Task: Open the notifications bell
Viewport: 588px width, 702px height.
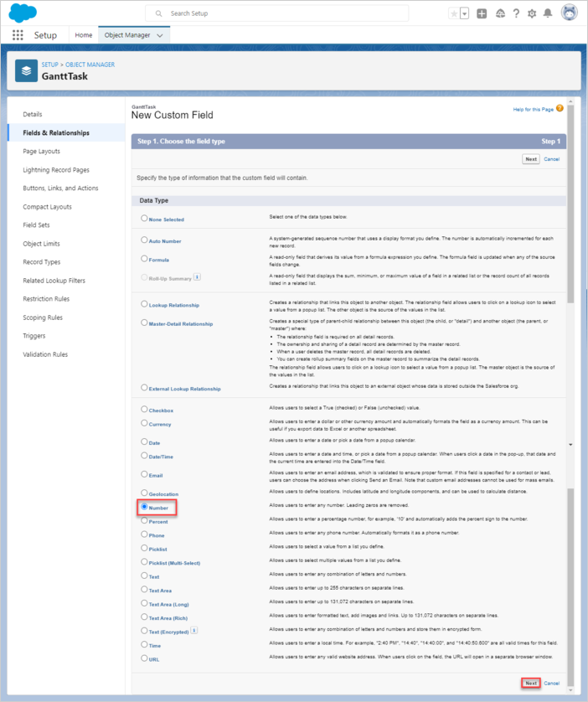Action: pos(548,13)
